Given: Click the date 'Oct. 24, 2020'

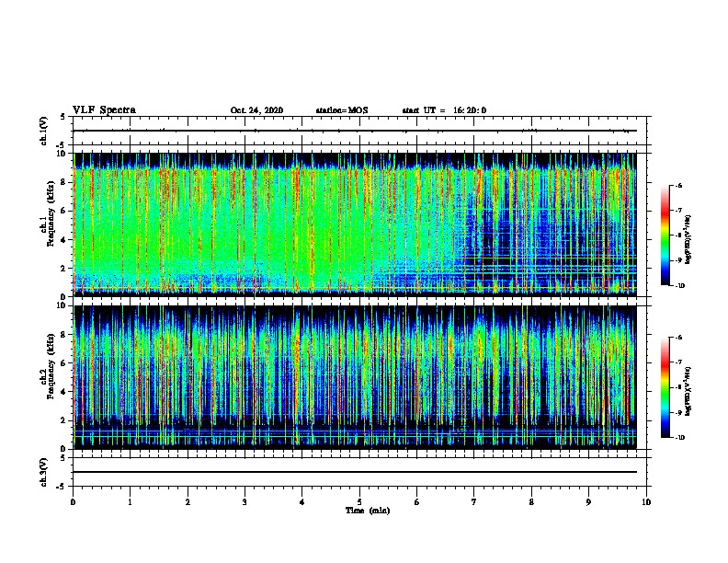Looking at the screenshot, I should [256, 110].
